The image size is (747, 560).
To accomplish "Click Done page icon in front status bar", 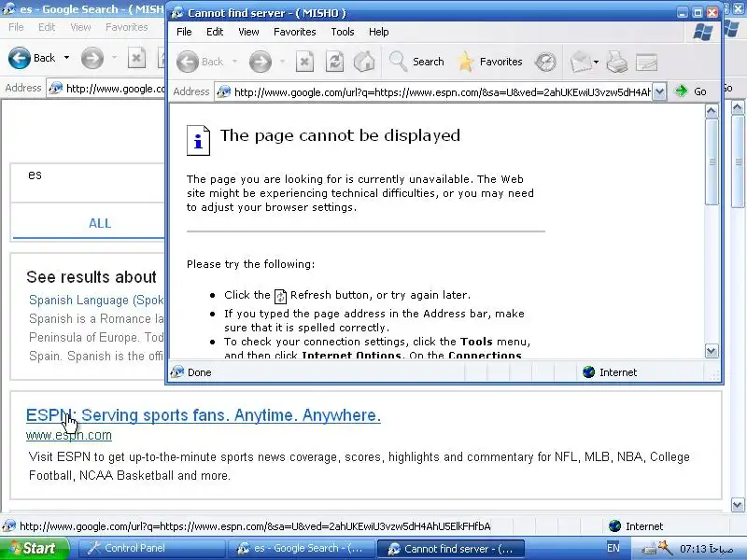I will pos(177,371).
